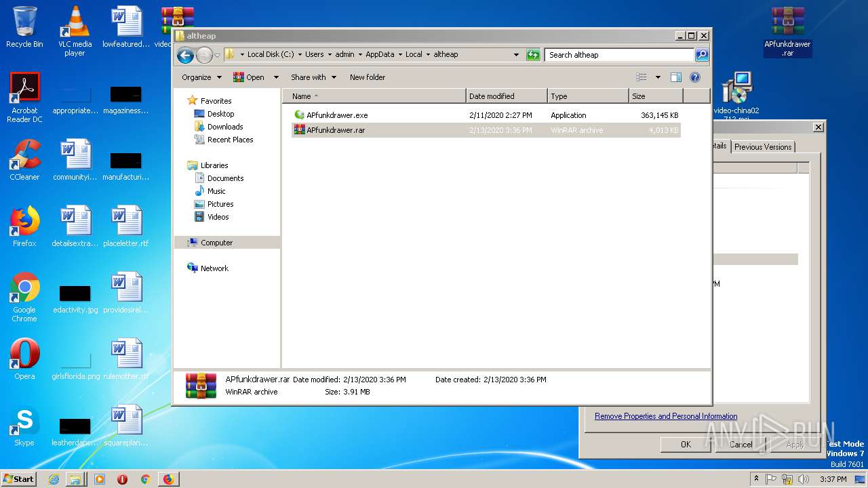Image resolution: width=868 pixels, height=488 pixels.
Task: Toggle the preview pane button
Action: 675,77
